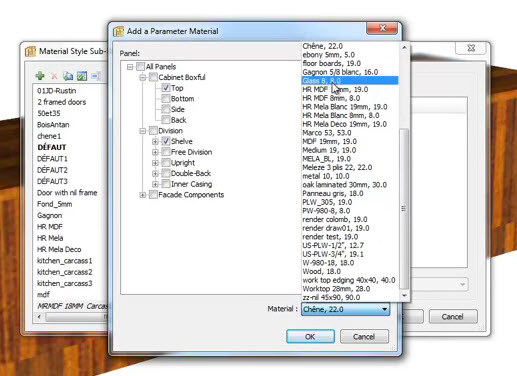Screen dimensions: 517x376
Task: Collapse the Cabinet Boxful tree node
Action: tap(143, 78)
